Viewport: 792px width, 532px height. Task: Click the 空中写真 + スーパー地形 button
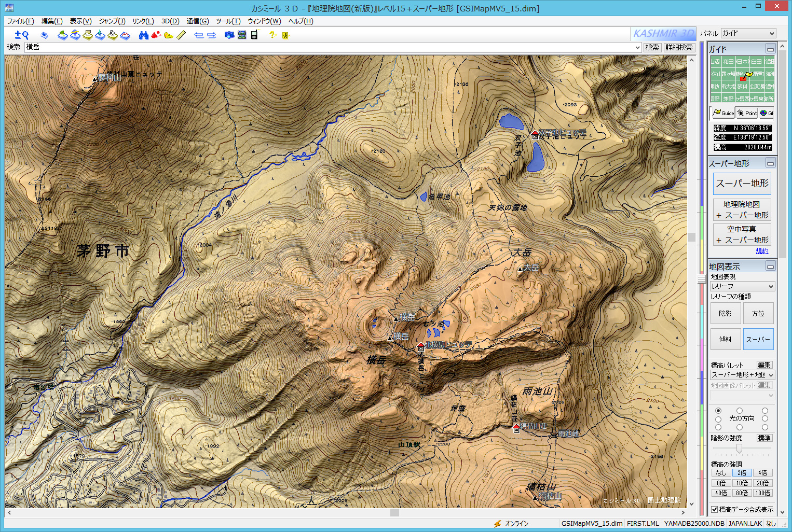[742, 234]
